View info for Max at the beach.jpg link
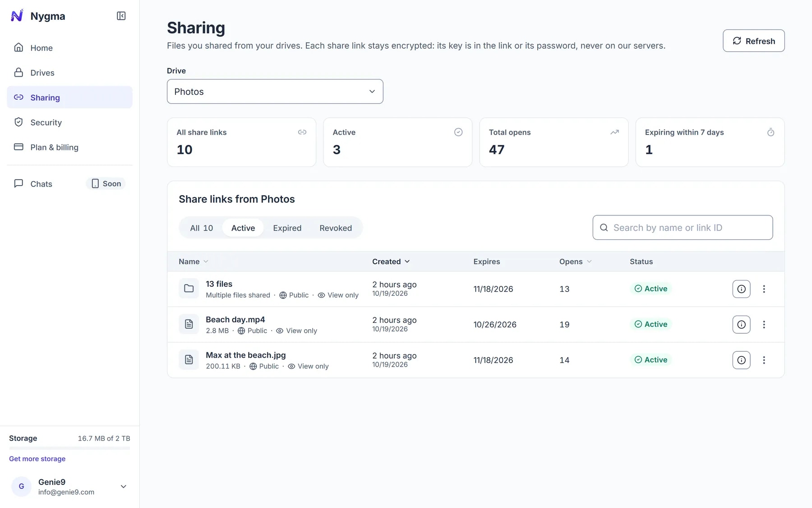The width and height of the screenshot is (812, 508). pyautogui.click(x=741, y=360)
